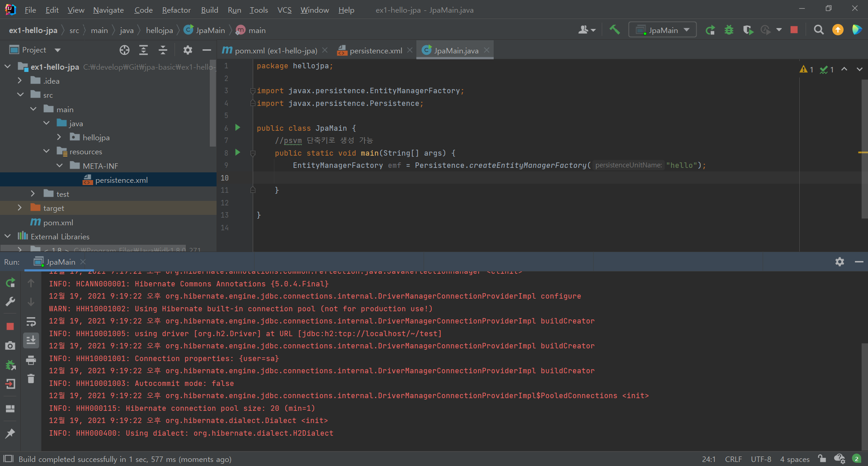868x466 pixels.
Task: Toggle soft-wrap in console
Action: 31,322
